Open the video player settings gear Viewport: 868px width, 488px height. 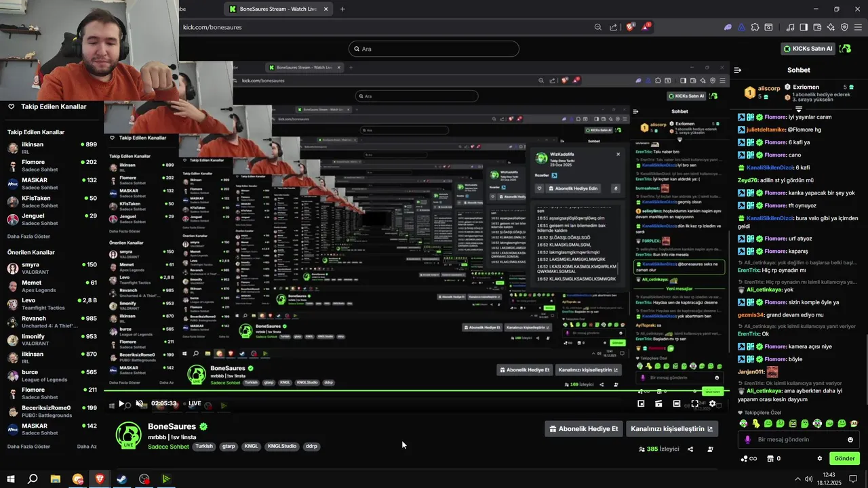pos(712,403)
